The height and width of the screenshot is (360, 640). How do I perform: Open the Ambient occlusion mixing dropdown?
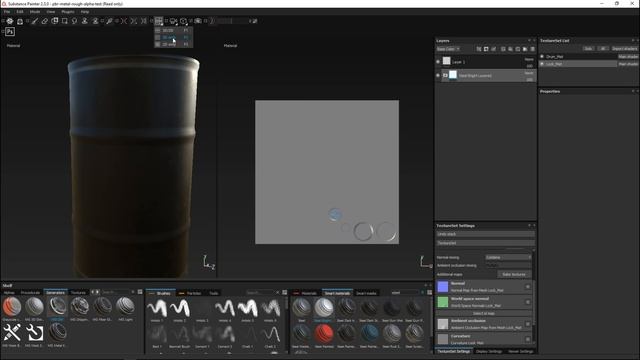click(508, 265)
